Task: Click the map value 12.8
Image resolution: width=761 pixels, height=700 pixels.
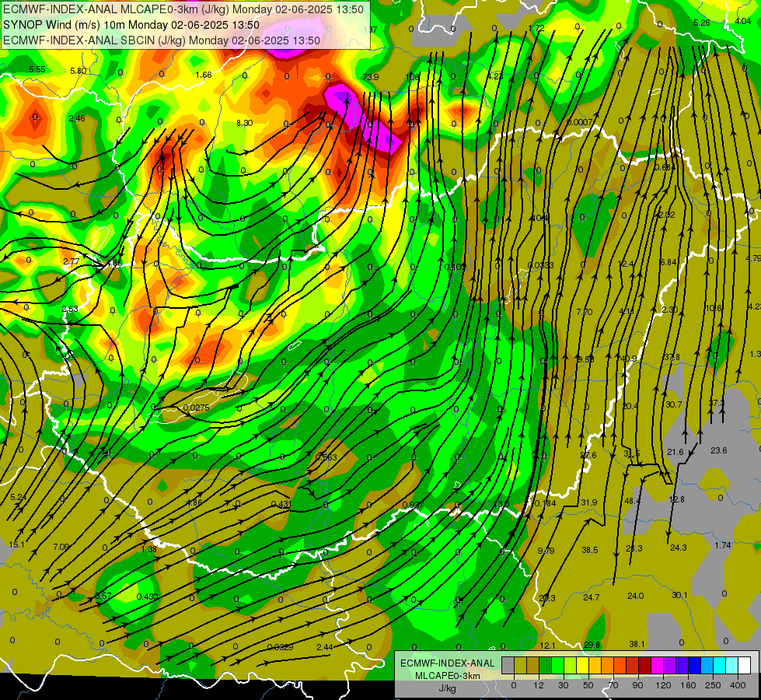Action: [x=676, y=499]
